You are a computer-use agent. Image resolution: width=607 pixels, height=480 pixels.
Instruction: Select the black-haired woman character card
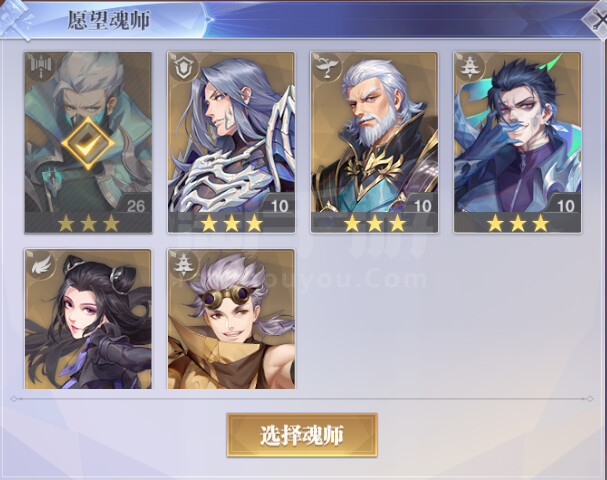point(88,319)
